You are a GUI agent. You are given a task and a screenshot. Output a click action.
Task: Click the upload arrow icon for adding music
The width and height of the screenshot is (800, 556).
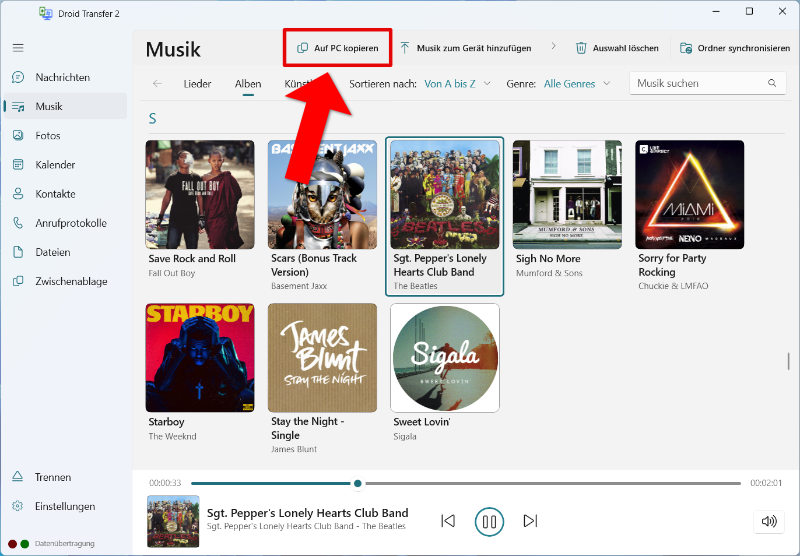coord(405,48)
